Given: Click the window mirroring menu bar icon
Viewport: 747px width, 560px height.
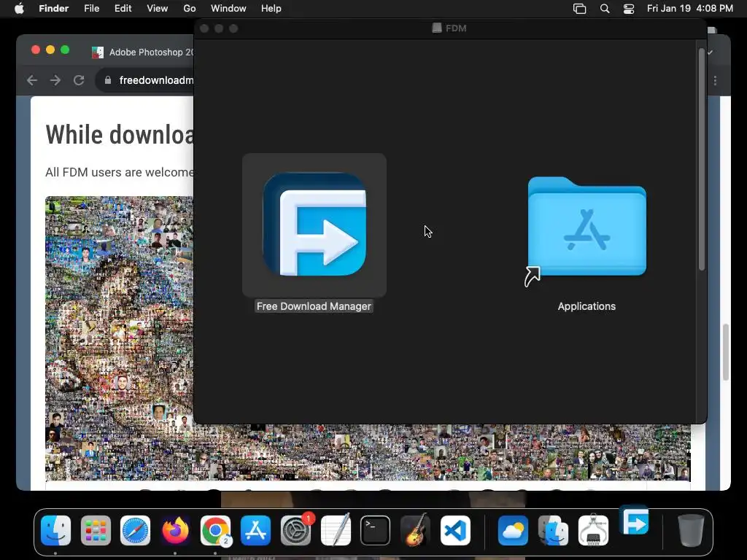Looking at the screenshot, I should coord(579,9).
